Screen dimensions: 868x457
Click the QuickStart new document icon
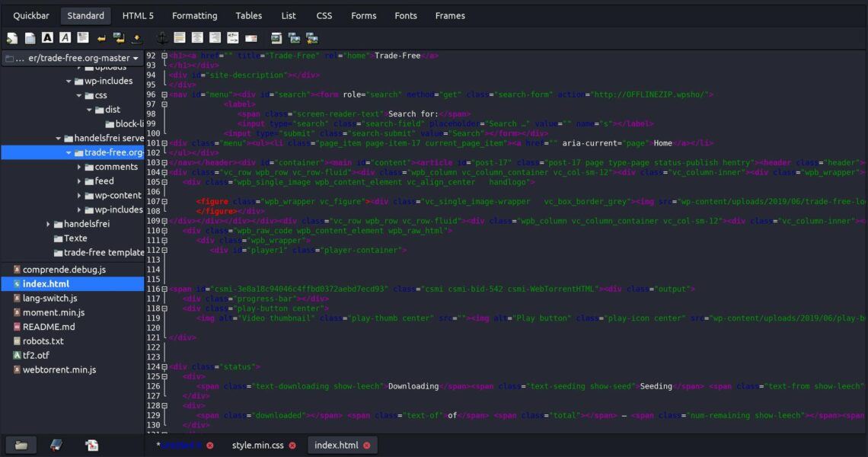coord(12,37)
